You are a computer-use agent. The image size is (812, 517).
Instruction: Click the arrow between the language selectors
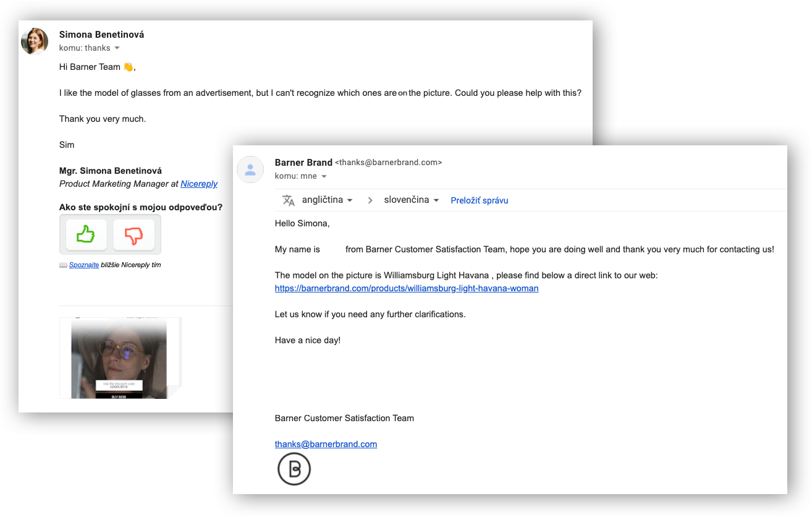(370, 200)
